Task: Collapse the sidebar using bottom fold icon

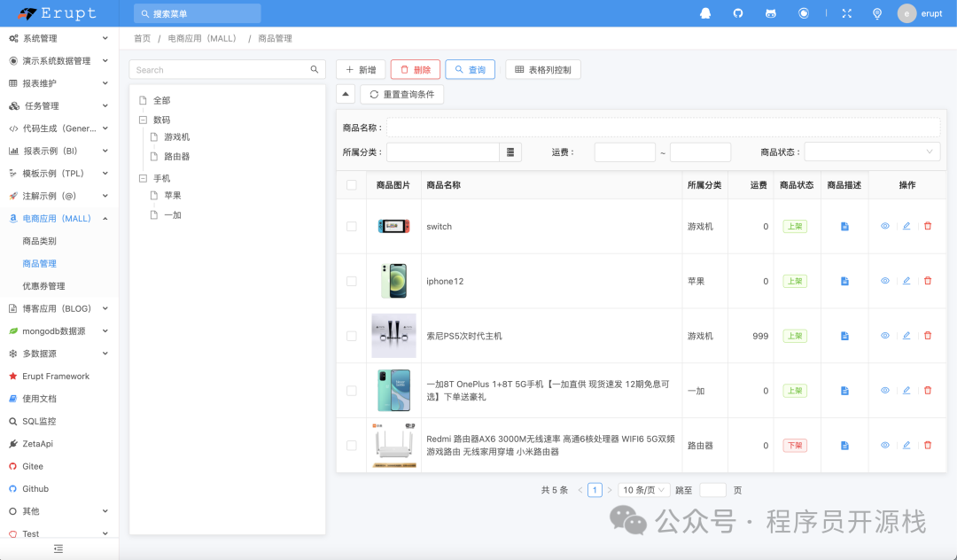Action: point(58,548)
